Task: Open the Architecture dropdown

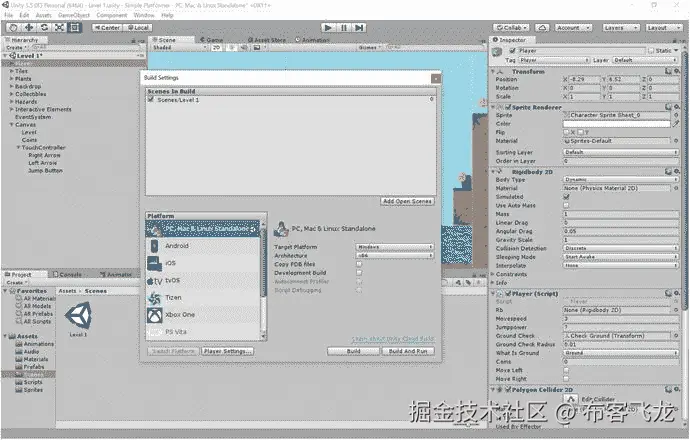Action: 394,256
